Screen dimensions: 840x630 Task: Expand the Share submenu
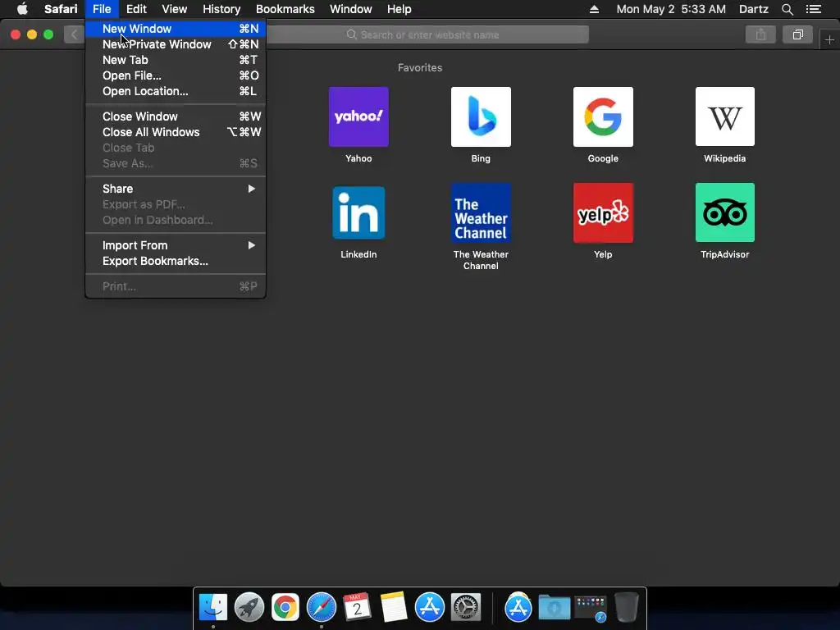[176, 189]
